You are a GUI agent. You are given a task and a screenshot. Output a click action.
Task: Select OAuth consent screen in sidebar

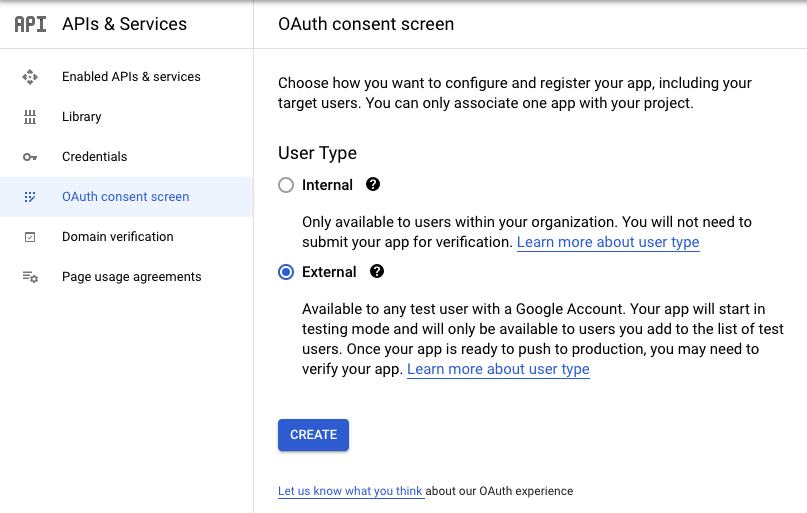(127, 197)
